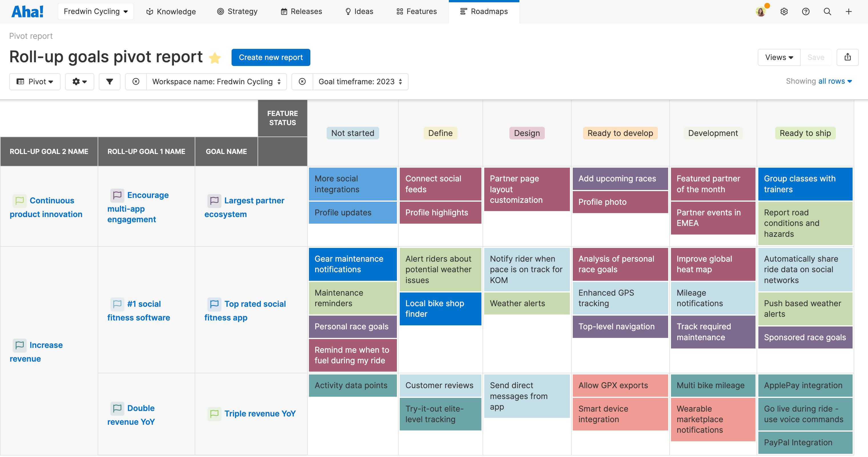
Task: Click the goal flag beside Increase revenue
Action: (19, 345)
